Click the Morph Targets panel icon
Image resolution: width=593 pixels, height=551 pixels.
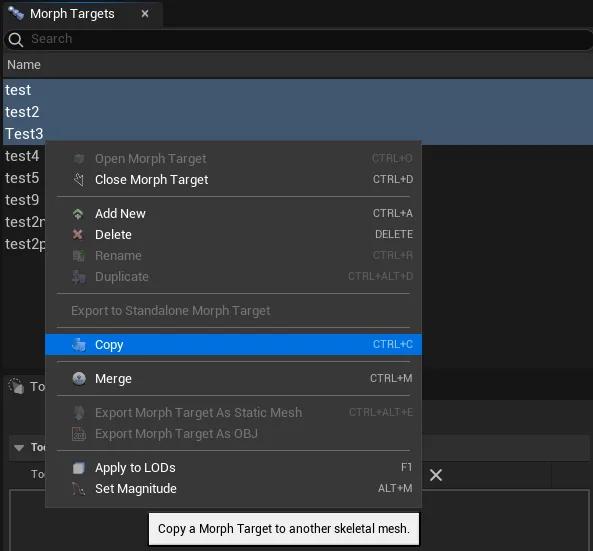click(x=16, y=13)
